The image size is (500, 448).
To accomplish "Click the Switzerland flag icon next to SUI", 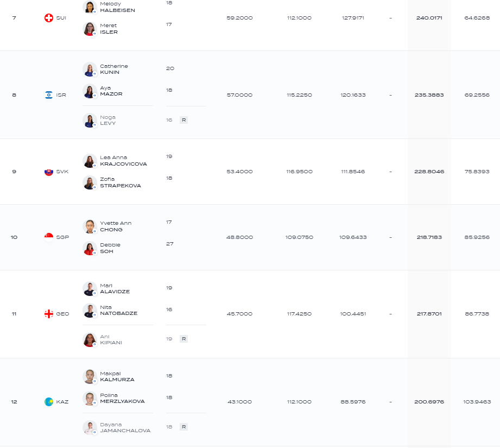I will click(49, 18).
